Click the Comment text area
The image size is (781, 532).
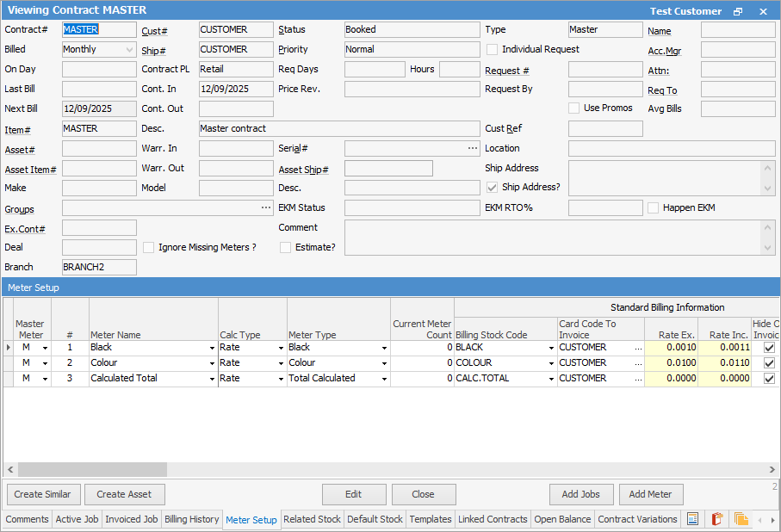pos(560,238)
